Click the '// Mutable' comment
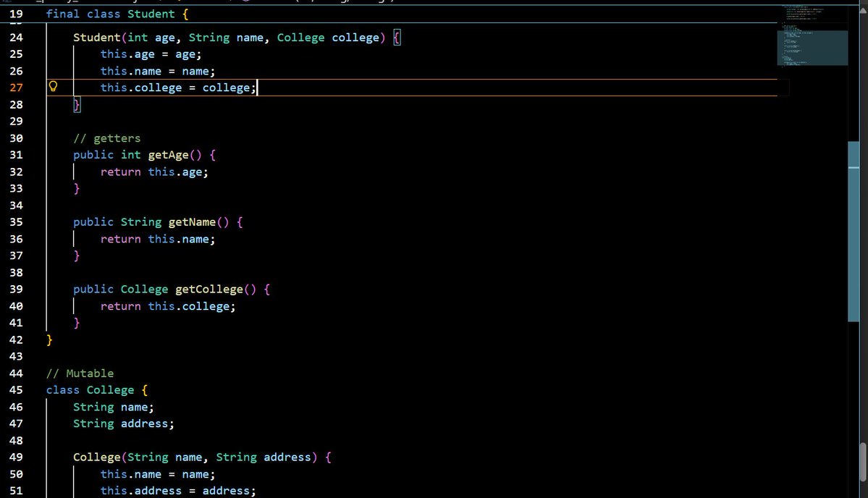 80,373
